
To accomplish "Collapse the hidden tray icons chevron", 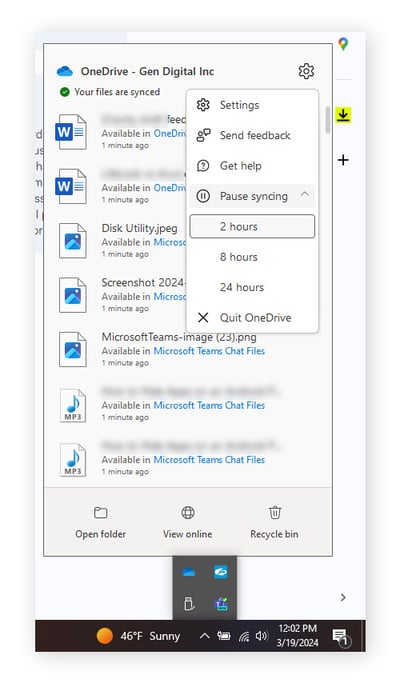I will [204, 636].
